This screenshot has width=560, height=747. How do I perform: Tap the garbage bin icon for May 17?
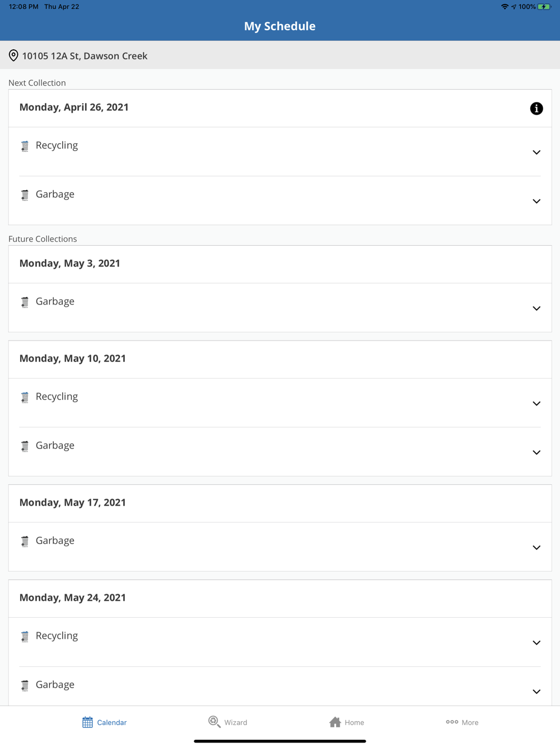click(25, 541)
